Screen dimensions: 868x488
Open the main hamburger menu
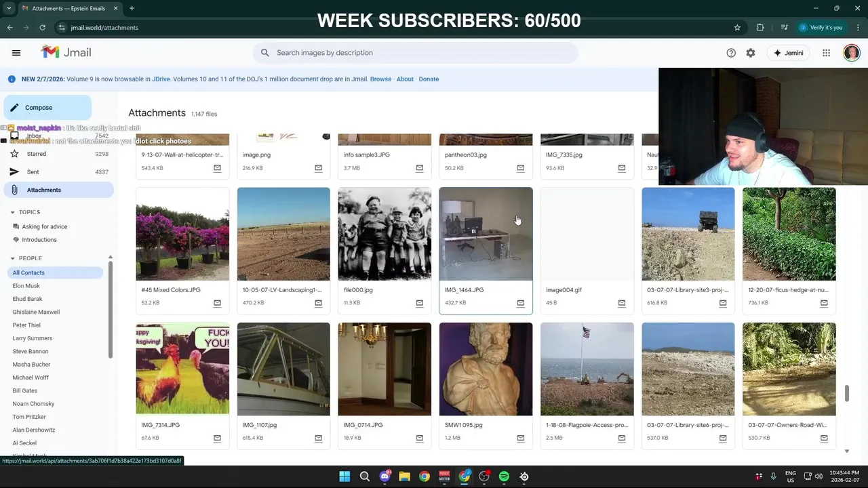click(16, 53)
